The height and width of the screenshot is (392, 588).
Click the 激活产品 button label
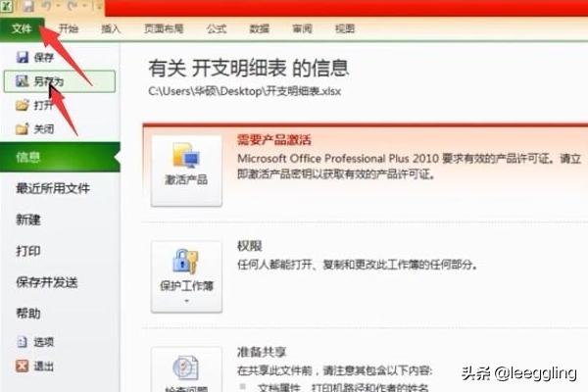point(186,179)
